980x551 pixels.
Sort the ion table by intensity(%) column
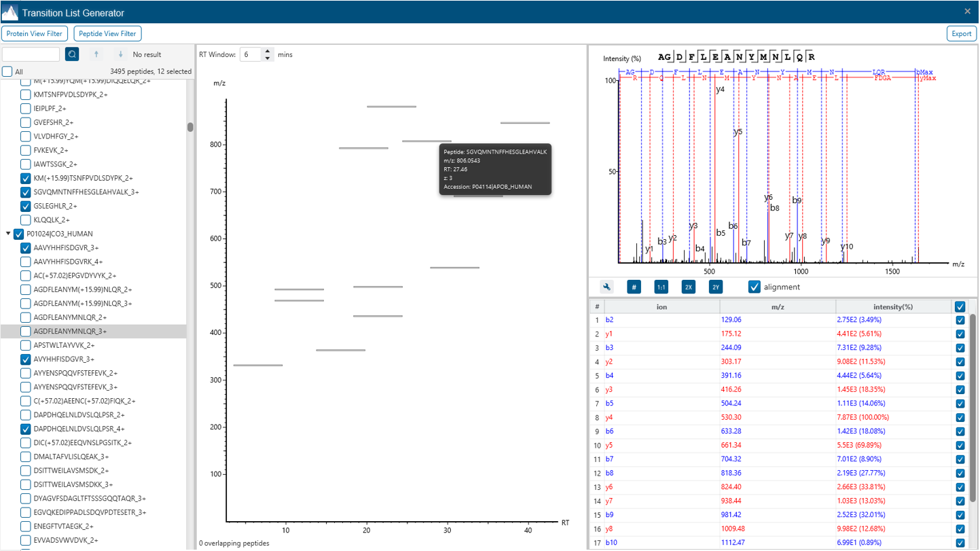[x=894, y=307]
